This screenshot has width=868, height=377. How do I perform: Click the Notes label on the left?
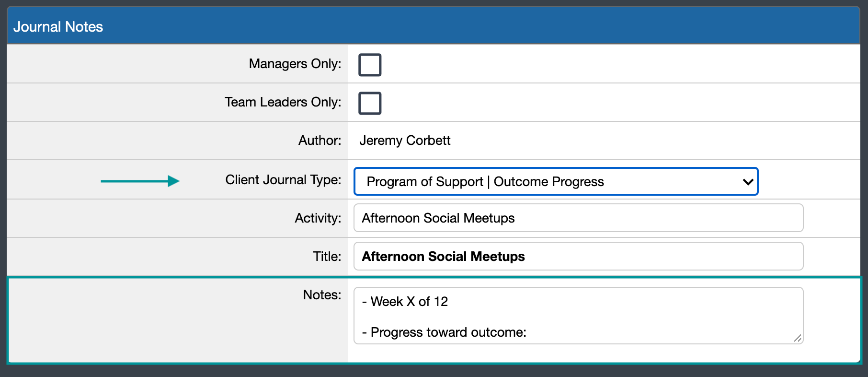point(322,295)
